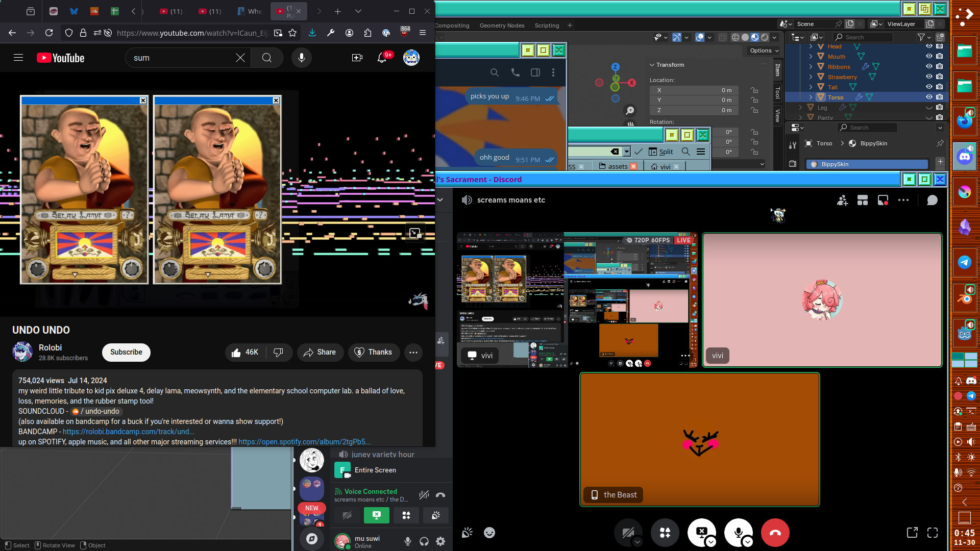Change call grid layout icon

click(863, 200)
